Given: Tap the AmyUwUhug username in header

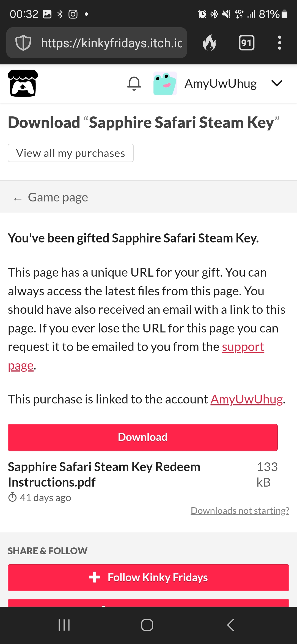Looking at the screenshot, I should pyautogui.click(x=221, y=83).
